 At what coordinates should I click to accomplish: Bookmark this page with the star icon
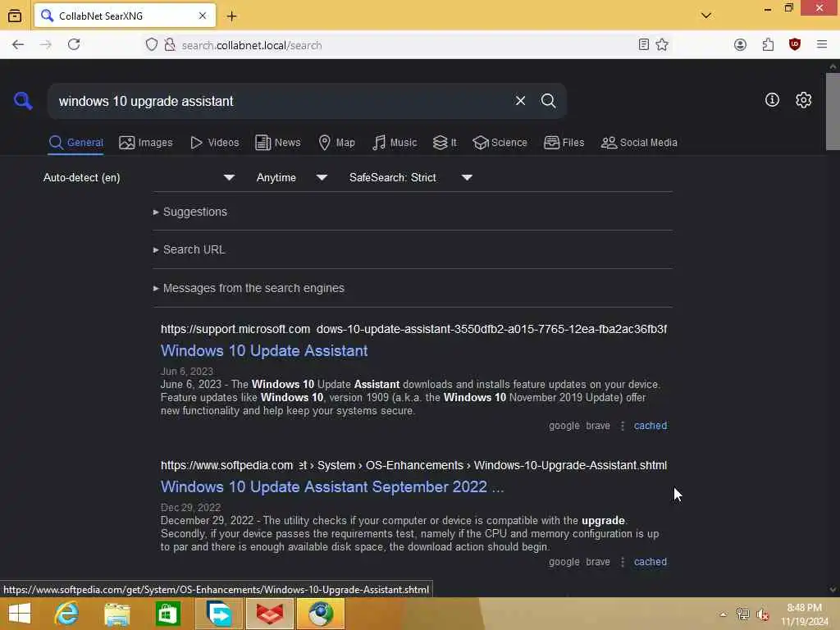coord(662,44)
